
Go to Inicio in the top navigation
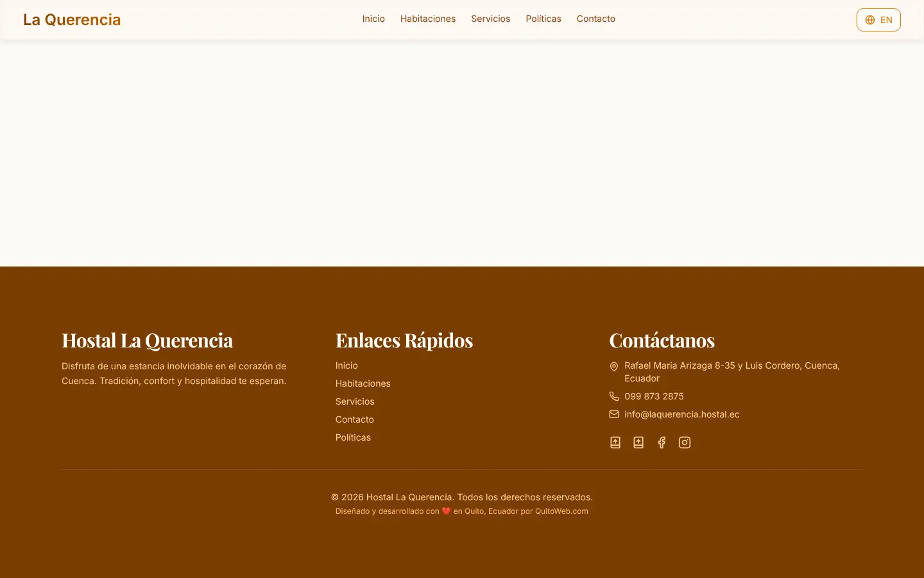pos(373,19)
